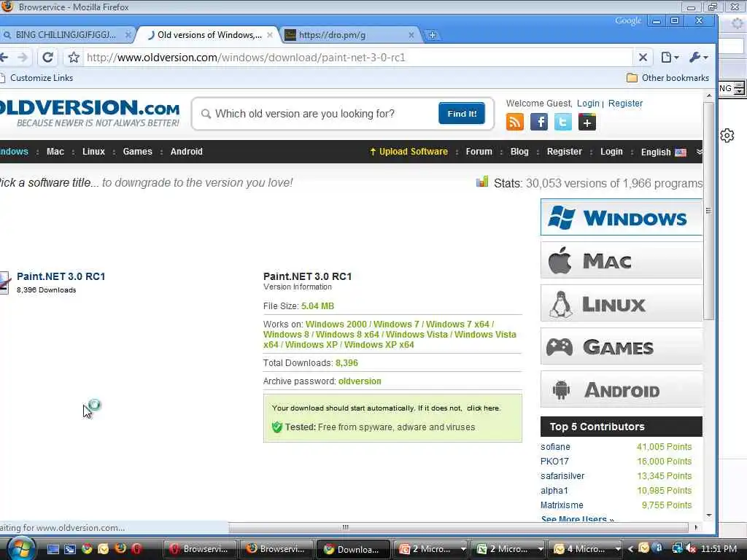Image resolution: width=747 pixels, height=560 pixels.
Task: Open the 2 Micro... Excel taskbar group
Action: coord(508,549)
